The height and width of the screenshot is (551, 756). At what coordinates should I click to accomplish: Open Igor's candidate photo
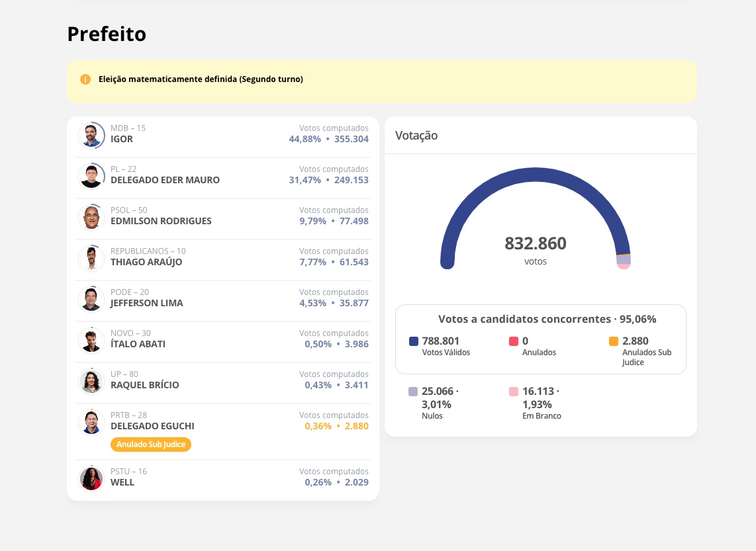(x=91, y=135)
